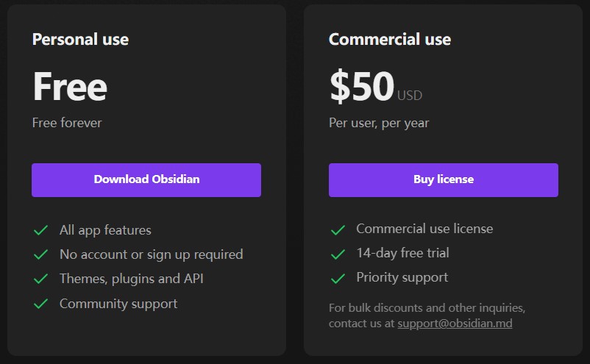The width and height of the screenshot is (590, 364).
Task: Click the checkmark next to Priority support
Action: pyautogui.click(x=338, y=279)
